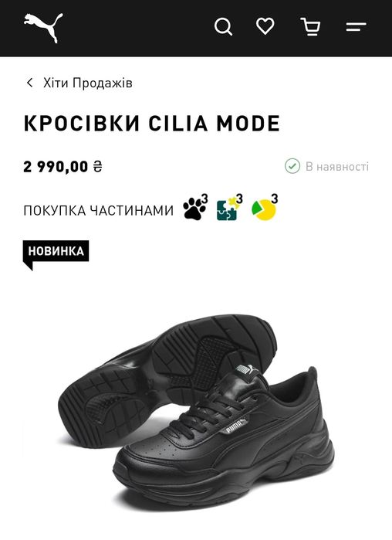Open the shopping cart icon
The height and width of the screenshot is (540, 392).
click(310, 26)
